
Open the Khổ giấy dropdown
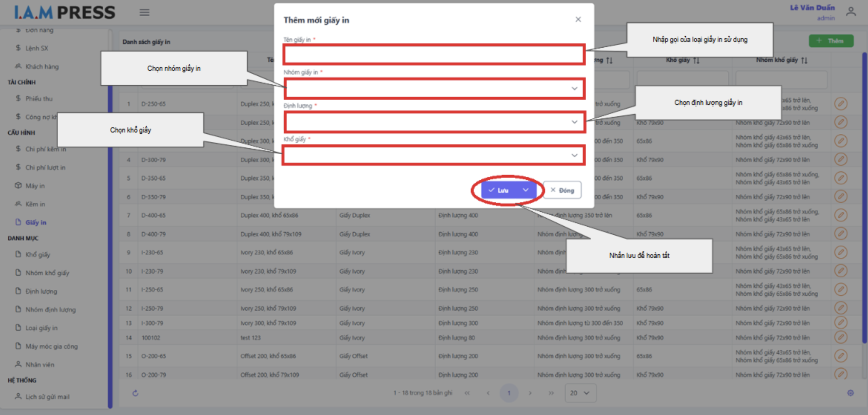tap(434, 155)
